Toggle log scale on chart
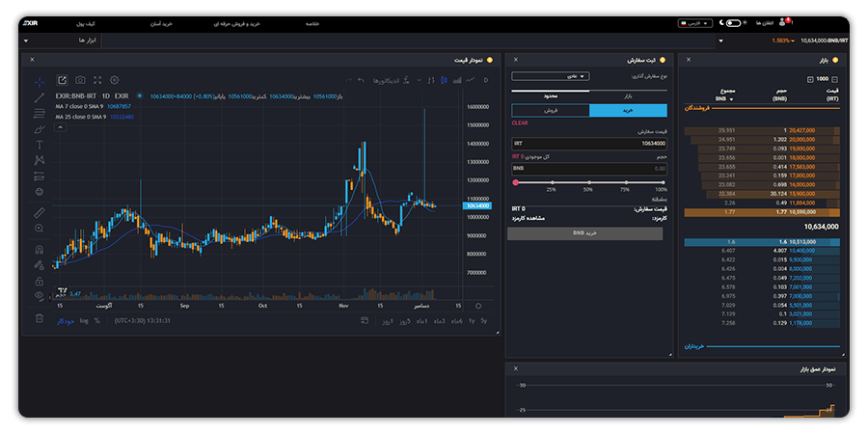This screenshot has height=434, width=868. (x=84, y=320)
